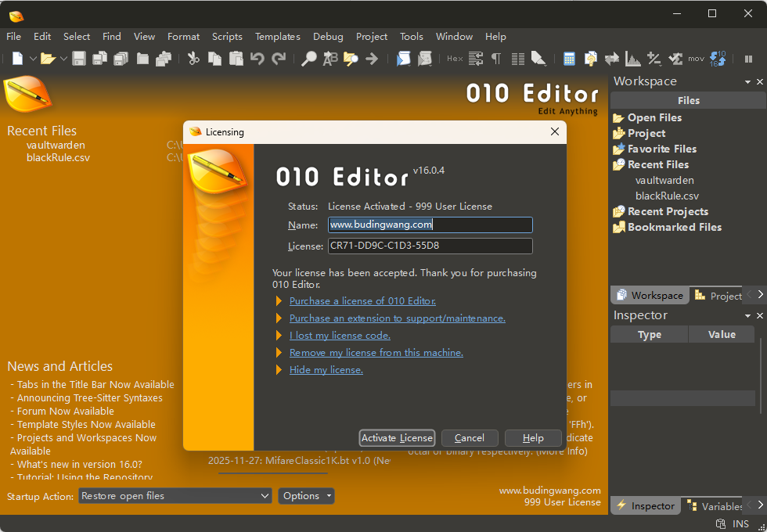Click the Run Template icon
Viewport: 767px width, 532px height.
[x=424, y=59]
